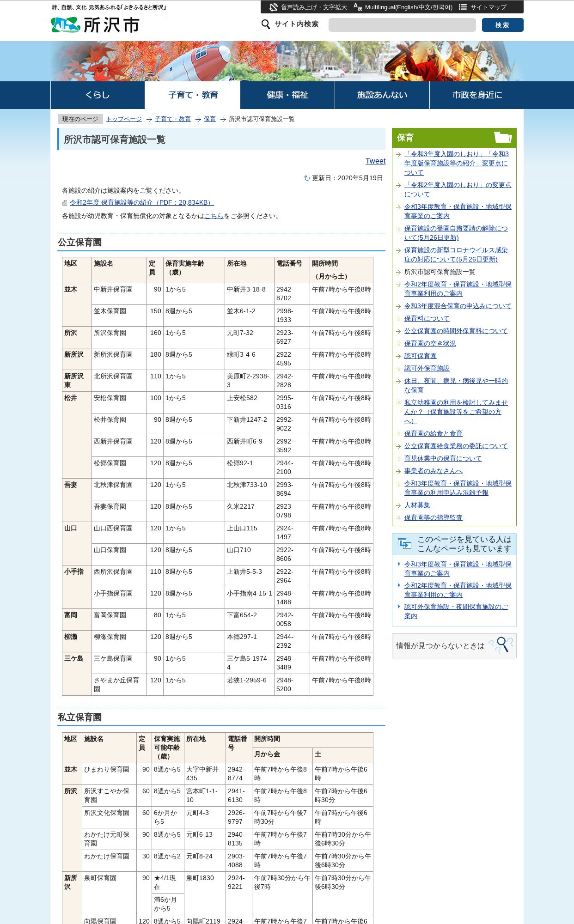This screenshot has height=924, width=574.
Task: Focus the site search input field
Action: pos(402,25)
